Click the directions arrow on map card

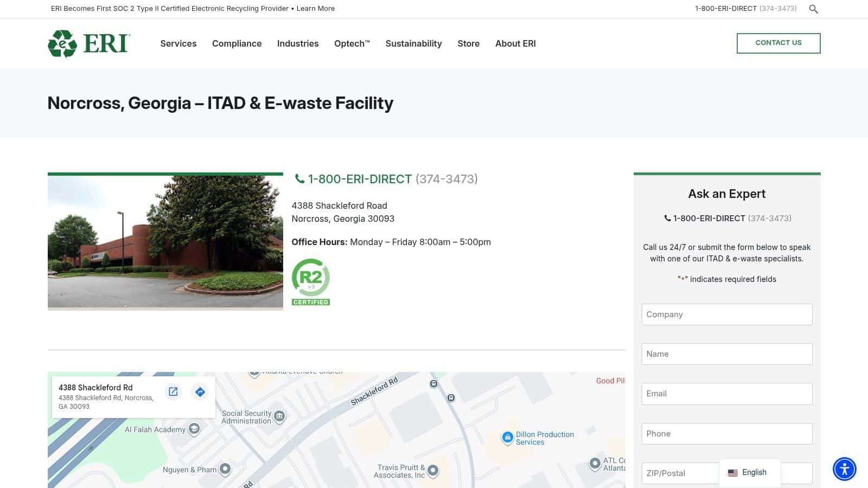[200, 392]
